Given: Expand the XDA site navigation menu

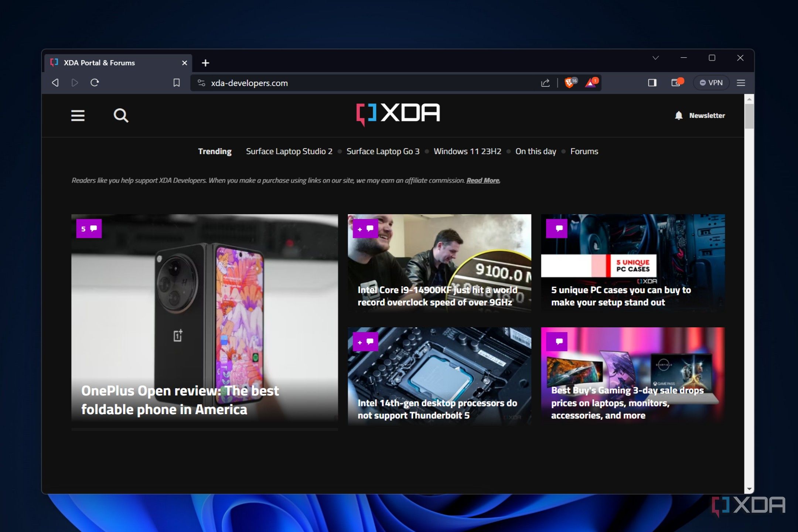Looking at the screenshot, I should (78, 116).
